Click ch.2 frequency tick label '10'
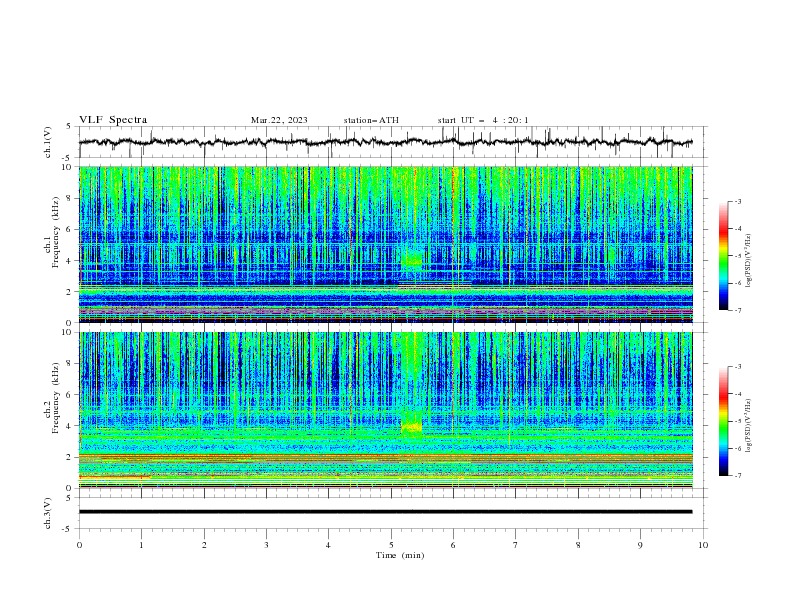 click(67, 332)
